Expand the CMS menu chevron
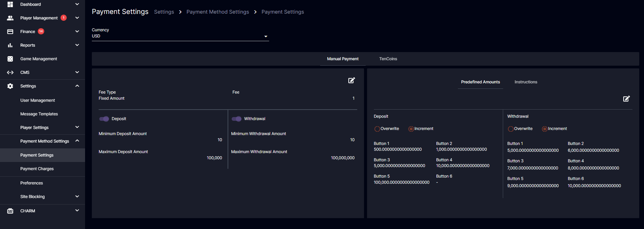The width and height of the screenshot is (644, 229). 77,72
